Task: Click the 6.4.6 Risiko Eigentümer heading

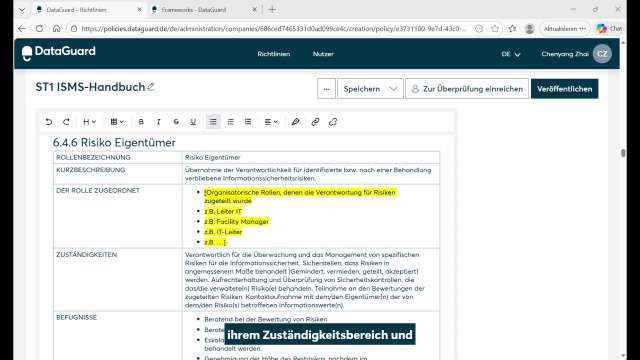Action: pyautogui.click(x=114, y=142)
